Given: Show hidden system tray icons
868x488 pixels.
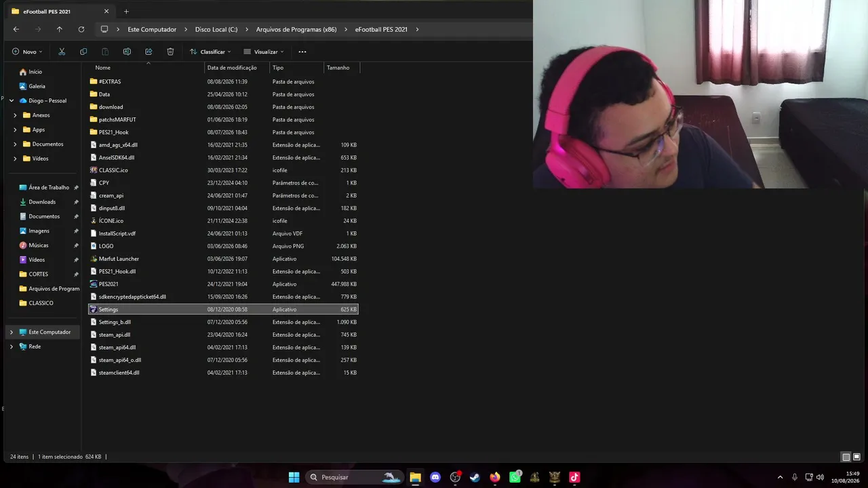Looking at the screenshot, I should tap(780, 477).
